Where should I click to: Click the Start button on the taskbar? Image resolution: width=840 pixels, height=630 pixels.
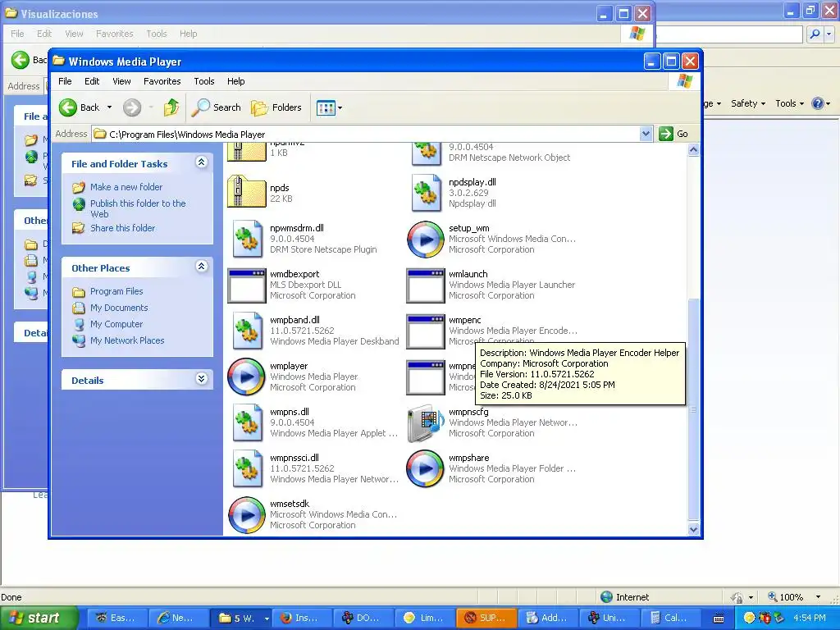(39, 619)
